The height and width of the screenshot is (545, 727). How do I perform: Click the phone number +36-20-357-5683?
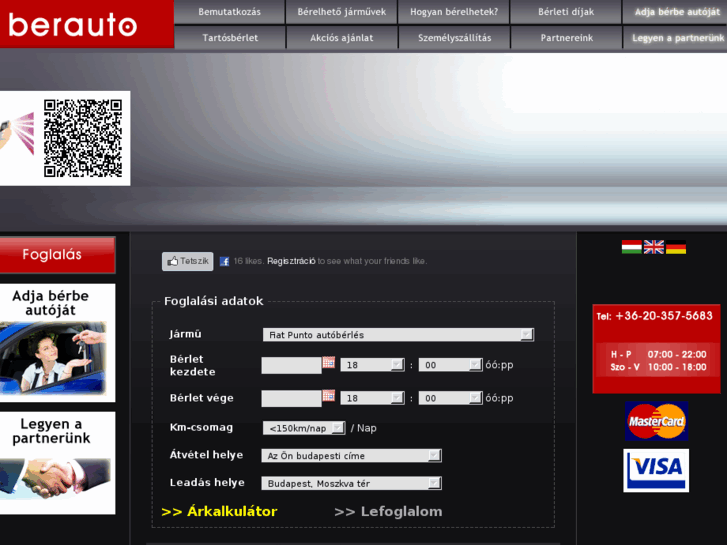click(663, 316)
